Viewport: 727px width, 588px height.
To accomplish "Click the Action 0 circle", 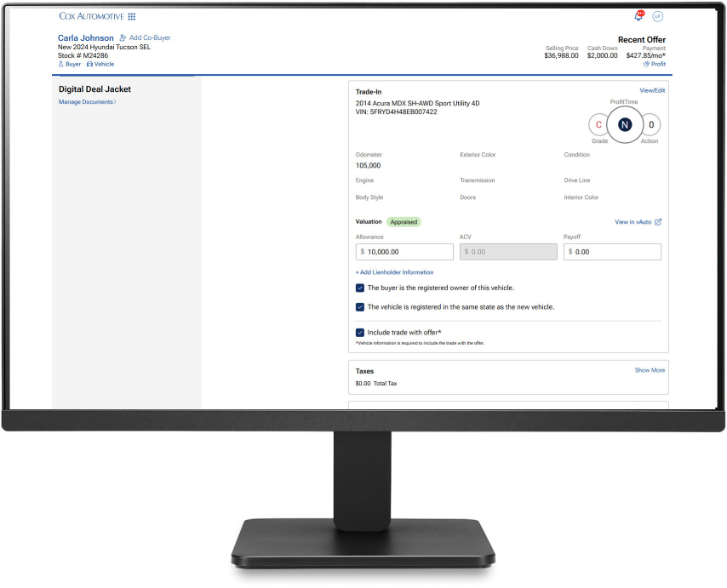I will [651, 125].
